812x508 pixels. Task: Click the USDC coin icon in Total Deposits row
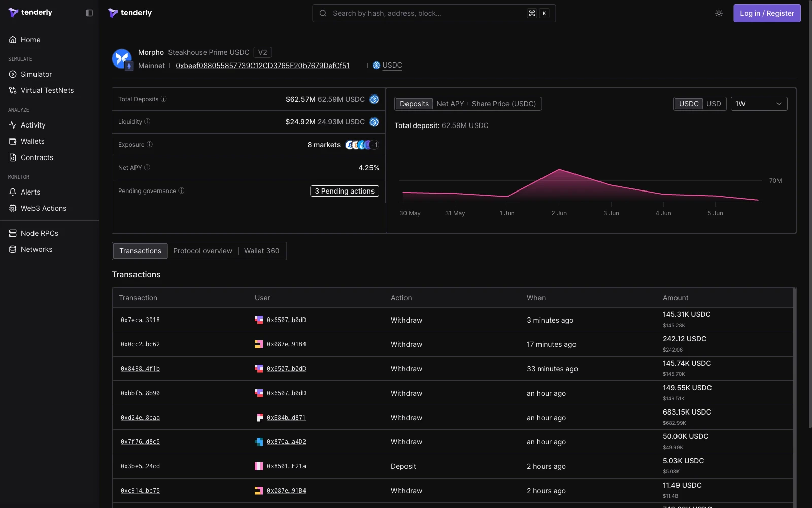374,99
